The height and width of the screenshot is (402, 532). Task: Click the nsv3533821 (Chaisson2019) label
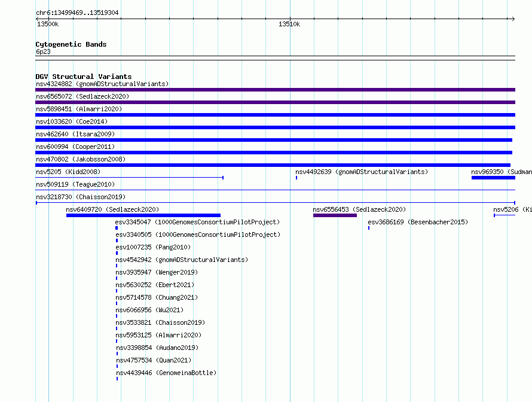click(160, 322)
